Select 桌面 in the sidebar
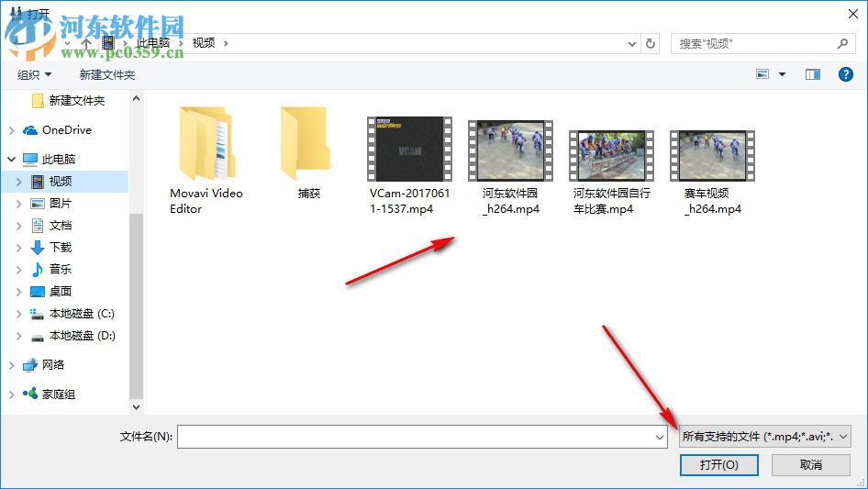 (60, 292)
